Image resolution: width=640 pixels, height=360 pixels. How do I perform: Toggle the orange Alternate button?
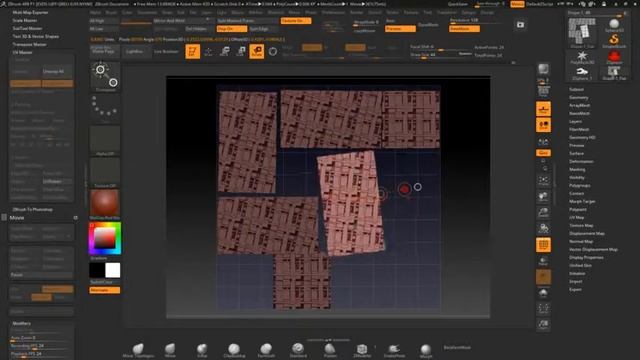[105, 290]
